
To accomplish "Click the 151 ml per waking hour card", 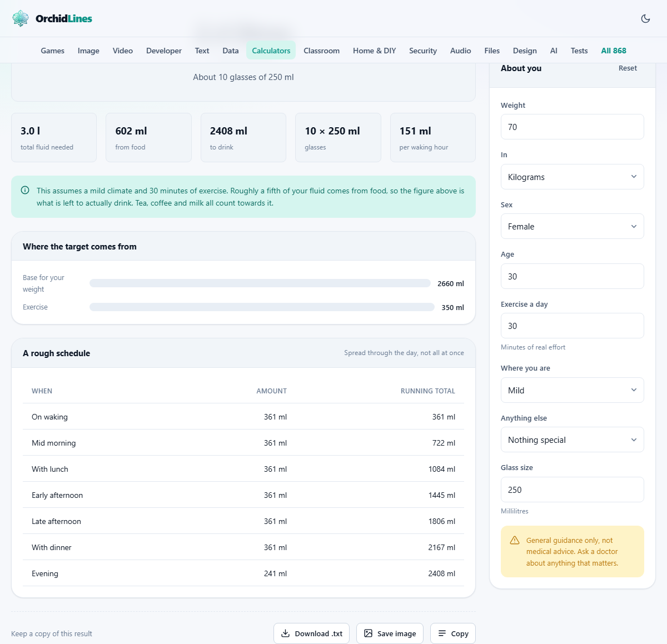I will (433, 138).
